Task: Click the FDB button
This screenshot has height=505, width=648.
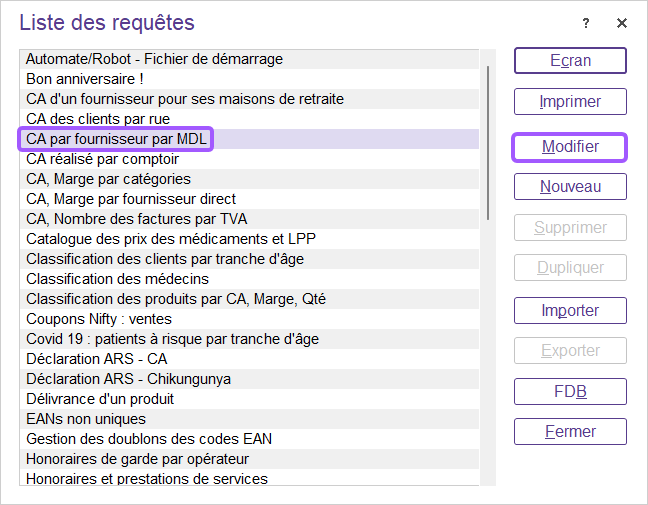Action: coord(570,392)
